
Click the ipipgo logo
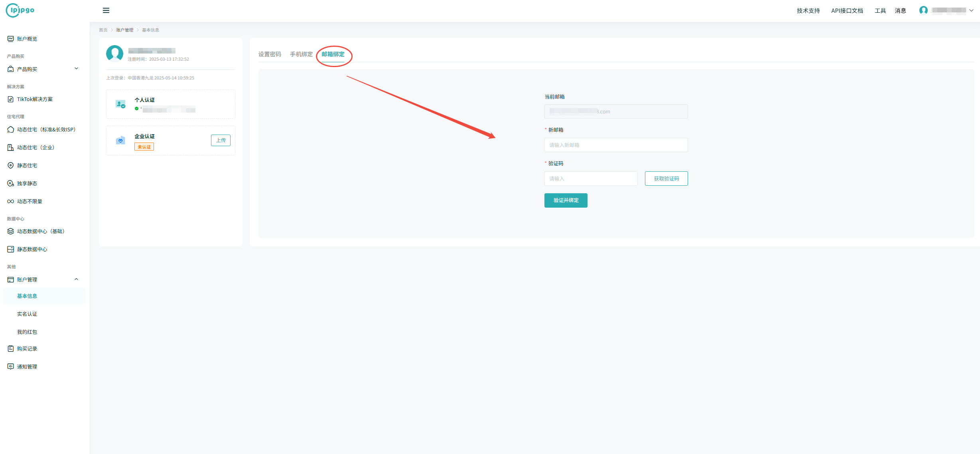click(20, 10)
